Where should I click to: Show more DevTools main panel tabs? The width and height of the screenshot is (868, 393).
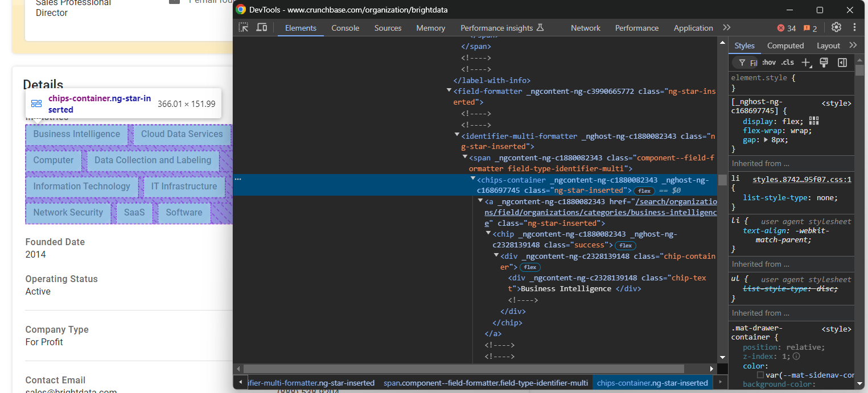(726, 27)
